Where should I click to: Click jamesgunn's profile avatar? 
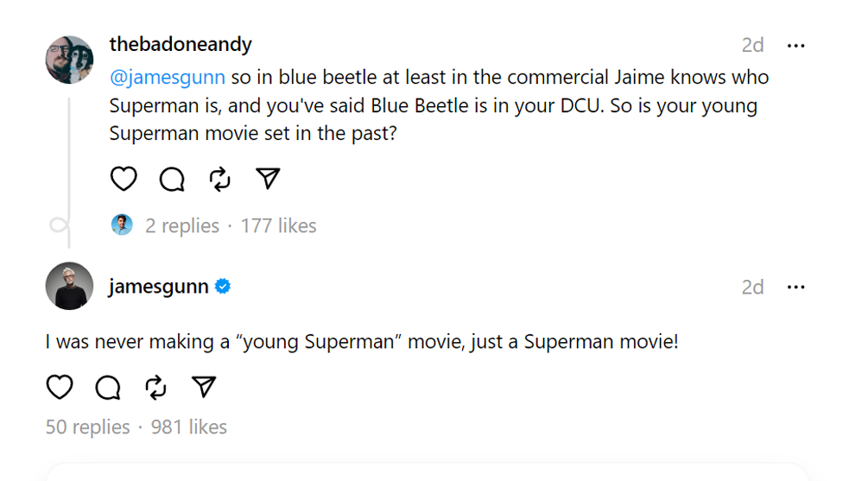tap(69, 286)
